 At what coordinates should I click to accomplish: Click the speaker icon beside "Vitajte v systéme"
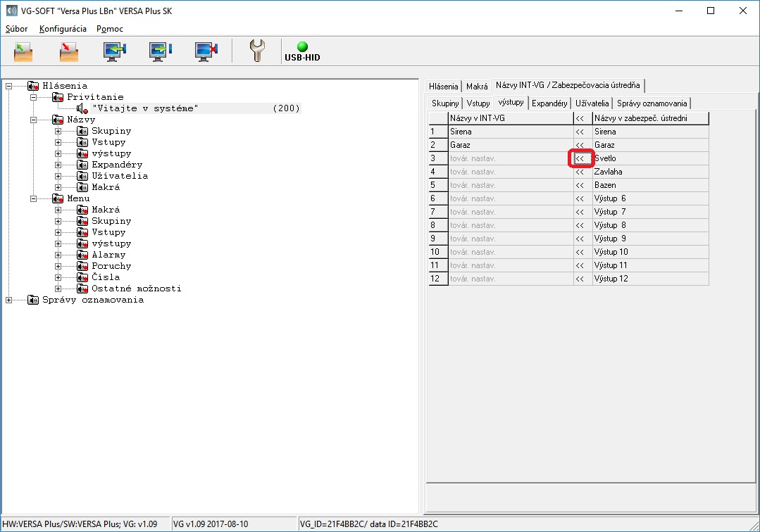point(82,108)
